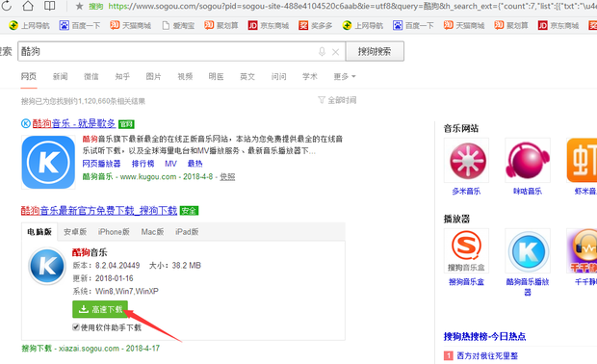
Task: Open the 搜狗音乐盒 orange S icon
Action: (x=466, y=250)
